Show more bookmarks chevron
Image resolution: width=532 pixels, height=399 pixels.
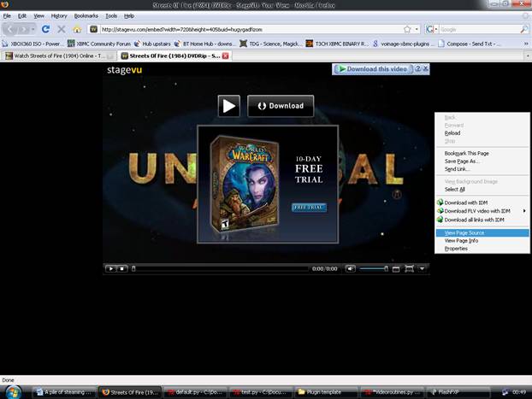tap(526, 44)
